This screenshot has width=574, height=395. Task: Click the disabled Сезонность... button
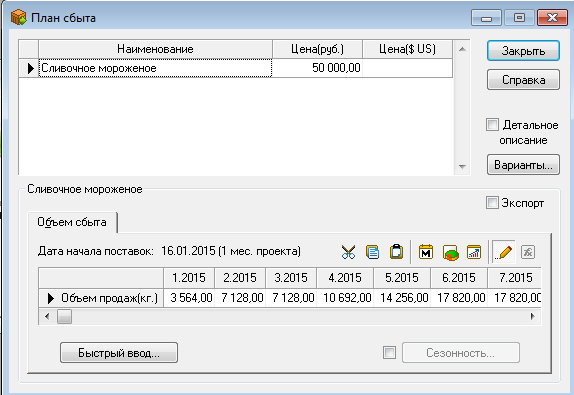pos(461,353)
